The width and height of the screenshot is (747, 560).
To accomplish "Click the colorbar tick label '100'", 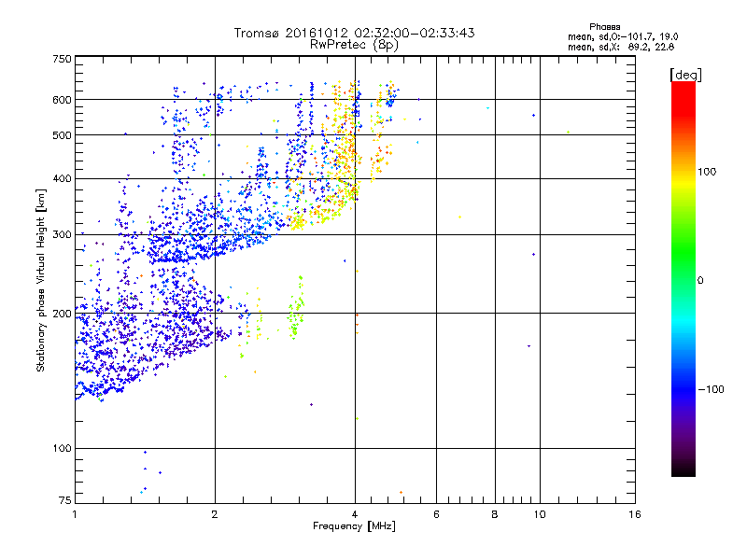I will pyautogui.click(x=707, y=172).
